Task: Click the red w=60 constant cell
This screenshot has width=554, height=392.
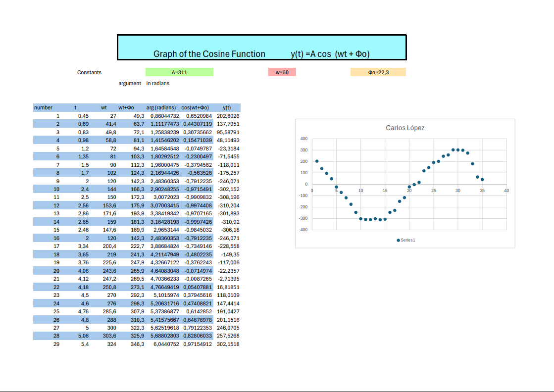Action: click(282, 72)
